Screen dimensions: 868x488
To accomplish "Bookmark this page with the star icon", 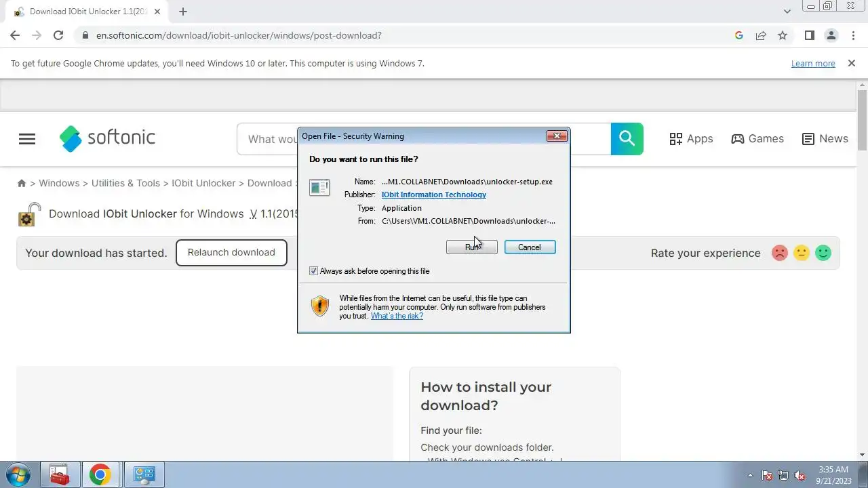I will (783, 35).
